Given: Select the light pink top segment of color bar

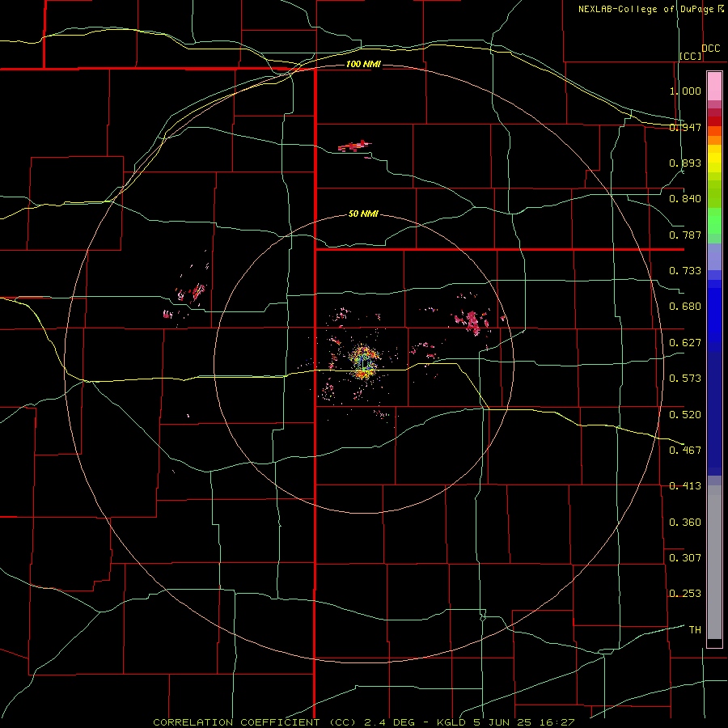Looking at the screenshot, I should tap(714, 86).
